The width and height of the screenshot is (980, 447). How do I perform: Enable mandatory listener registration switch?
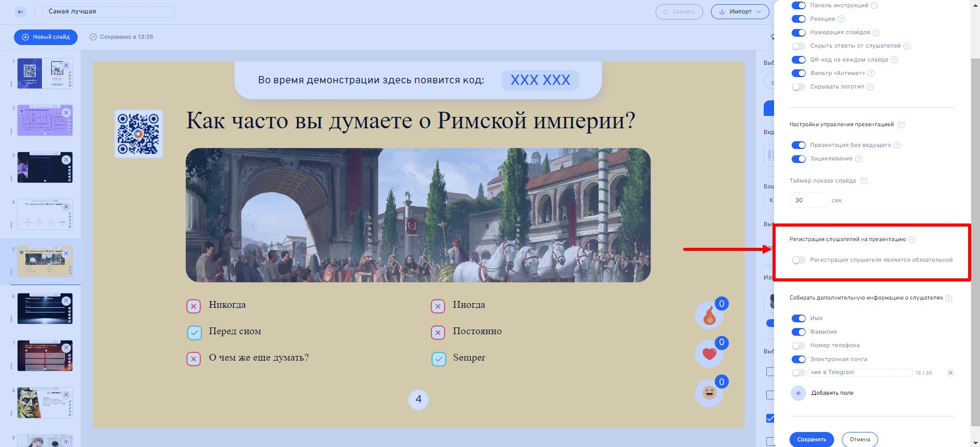tap(799, 260)
